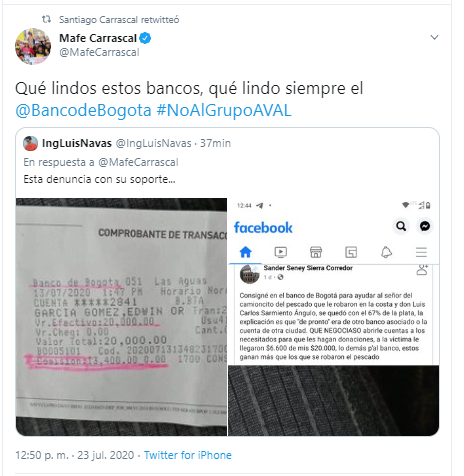Click the Facebook notifications bell icon

(x=386, y=252)
